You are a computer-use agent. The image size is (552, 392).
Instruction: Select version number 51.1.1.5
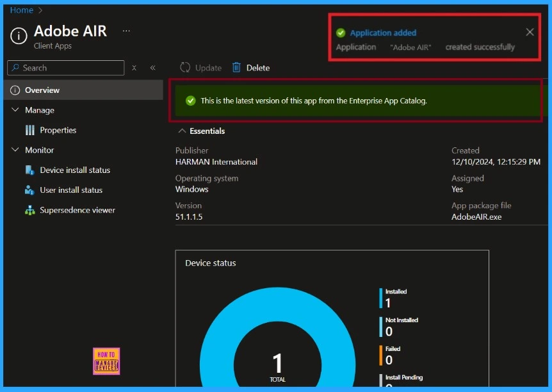click(189, 217)
